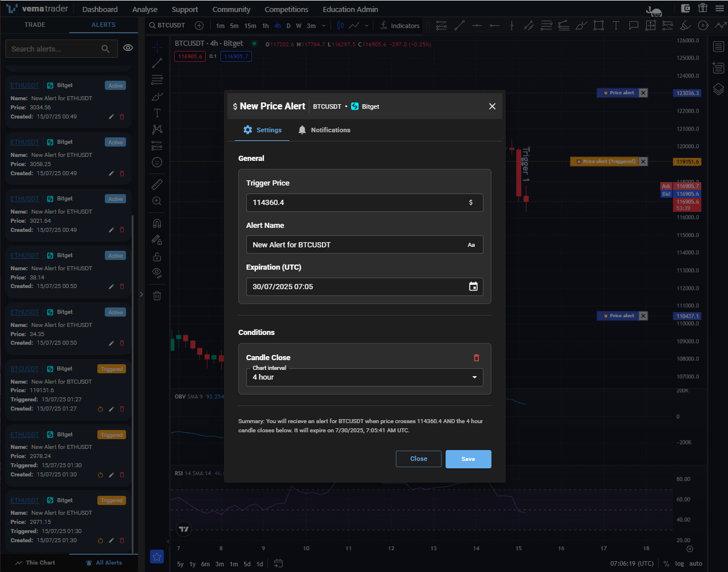This screenshot has height=572, width=728.
Task: Open the Education Admin menu
Action: (x=351, y=9)
